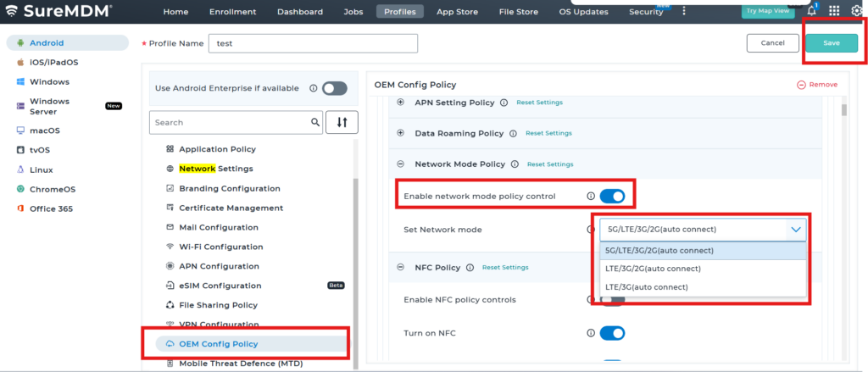The width and height of the screenshot is (868, 372).
Task: Click the search magnifier icon
Action: tap(315, 122)
